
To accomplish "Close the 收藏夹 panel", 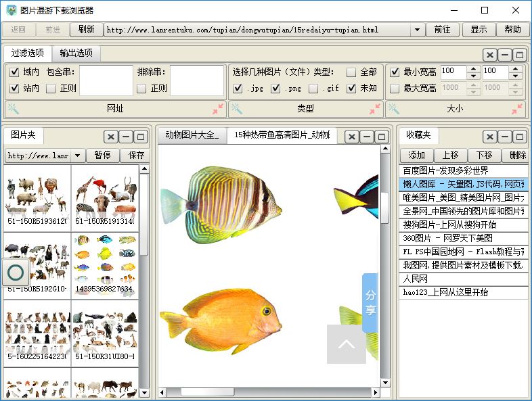I will [x=490, y=137].
